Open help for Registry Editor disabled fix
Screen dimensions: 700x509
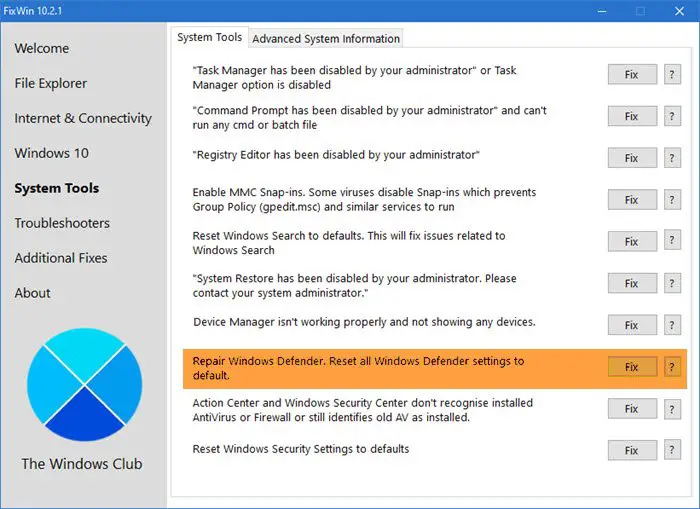point(672,158)
